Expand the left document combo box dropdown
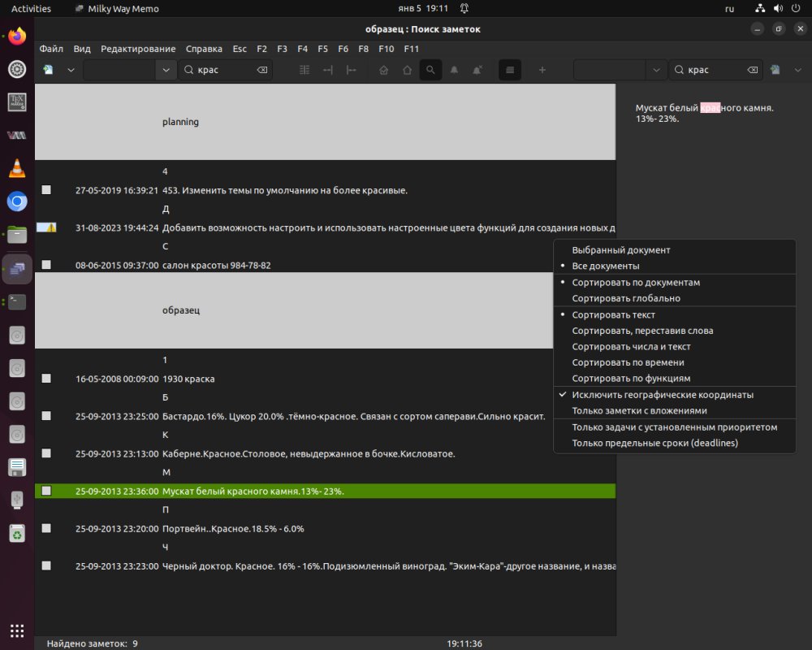 coord(166,70)
